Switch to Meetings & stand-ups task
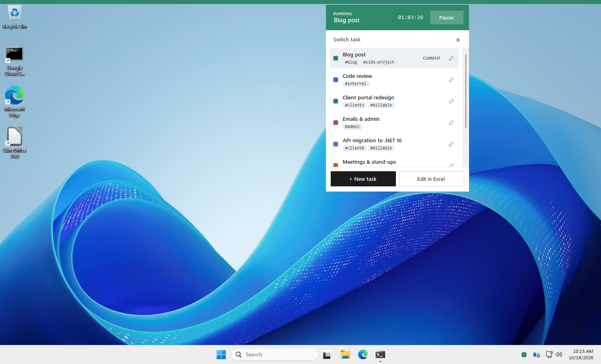Screen dimensions: 601x364 point(394,161)
